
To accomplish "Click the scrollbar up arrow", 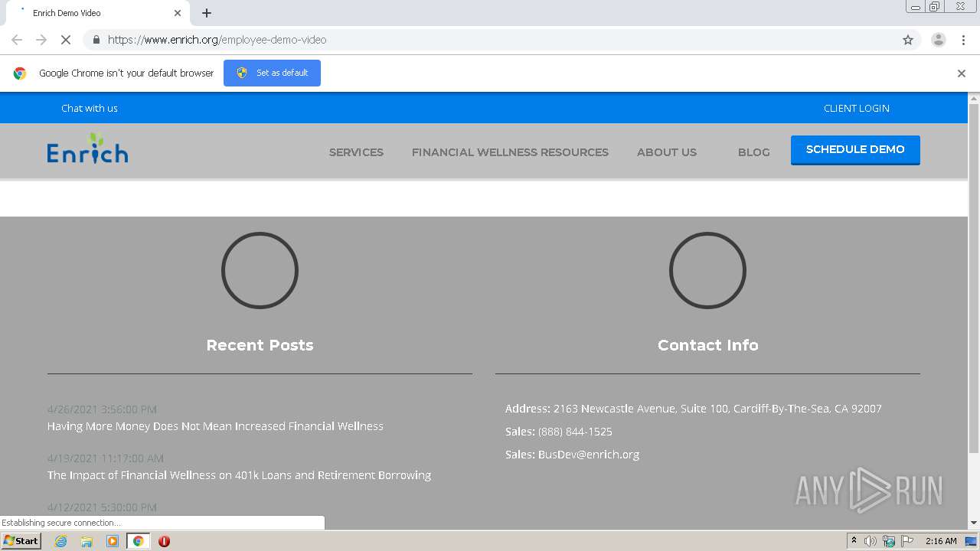I will coord(974,99).
